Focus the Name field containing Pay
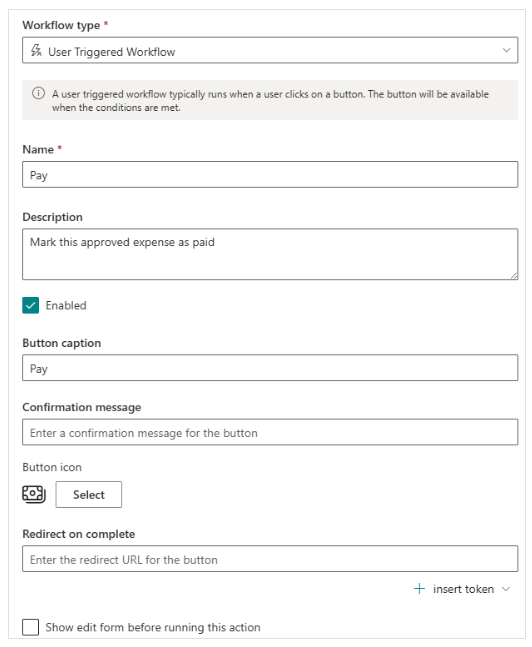 270,175
